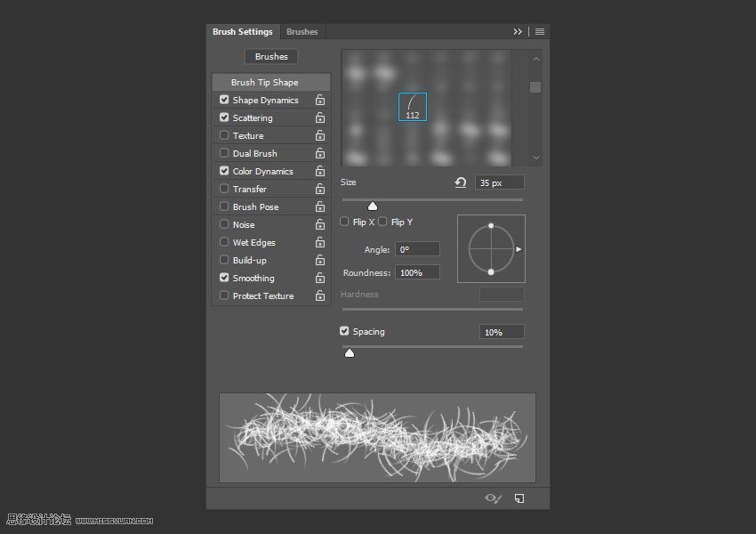This screenshot has width=756, height=534.
Task: Click lock icon beside Texture
Action: point(320,136)
